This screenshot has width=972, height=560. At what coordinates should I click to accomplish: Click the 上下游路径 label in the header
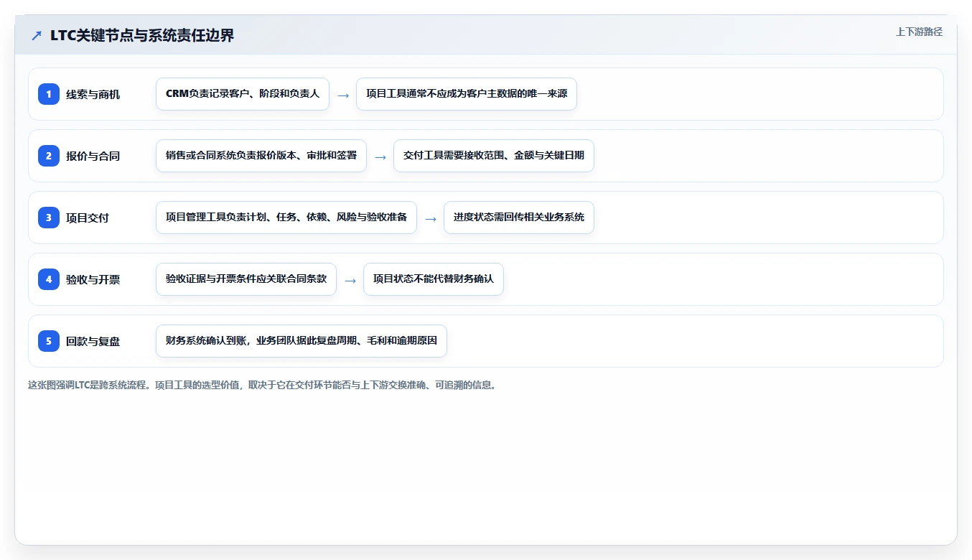pos(919,32)
